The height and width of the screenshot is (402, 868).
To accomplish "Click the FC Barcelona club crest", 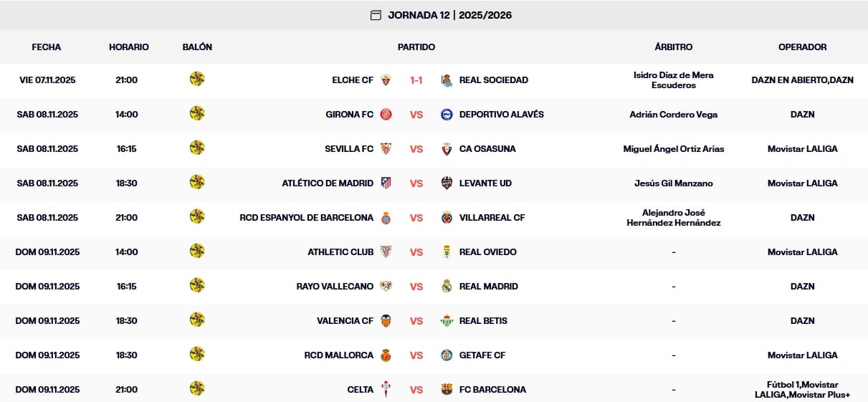I will click(447, 390).
